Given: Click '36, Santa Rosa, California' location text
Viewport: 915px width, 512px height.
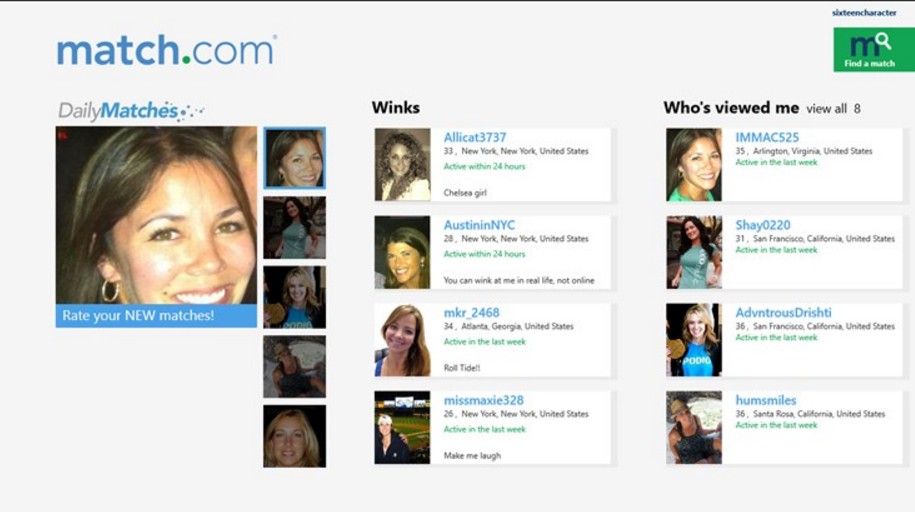Looking at the screenshot, I should point(810,414).
